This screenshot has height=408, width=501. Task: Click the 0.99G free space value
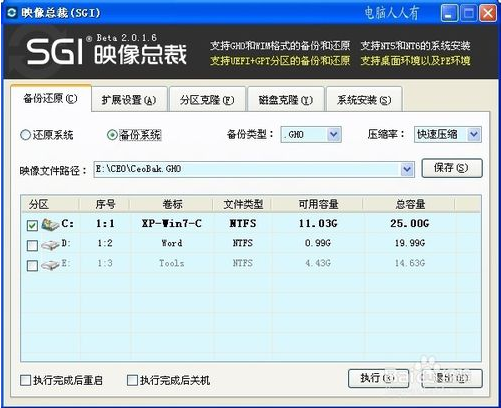pyautogui.click(x=318, y=243)
